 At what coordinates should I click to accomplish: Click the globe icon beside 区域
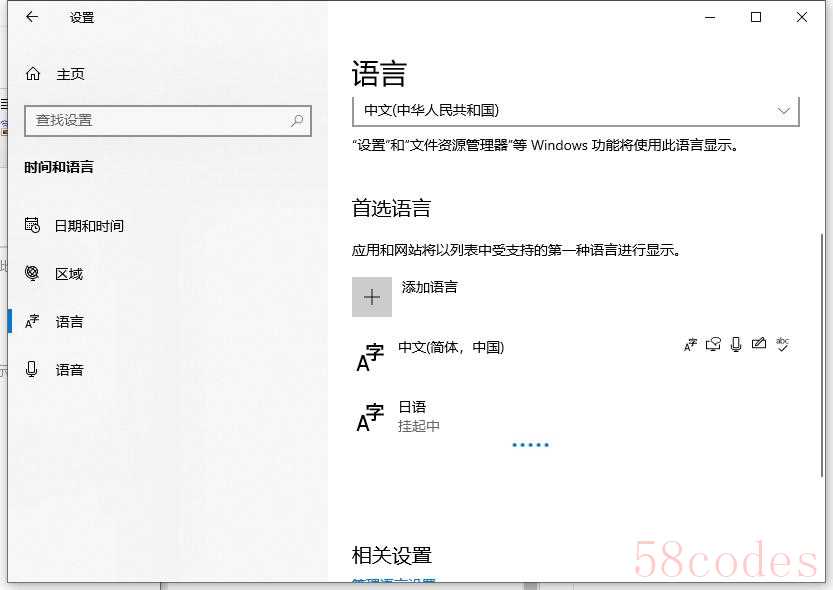coord(32,273)
